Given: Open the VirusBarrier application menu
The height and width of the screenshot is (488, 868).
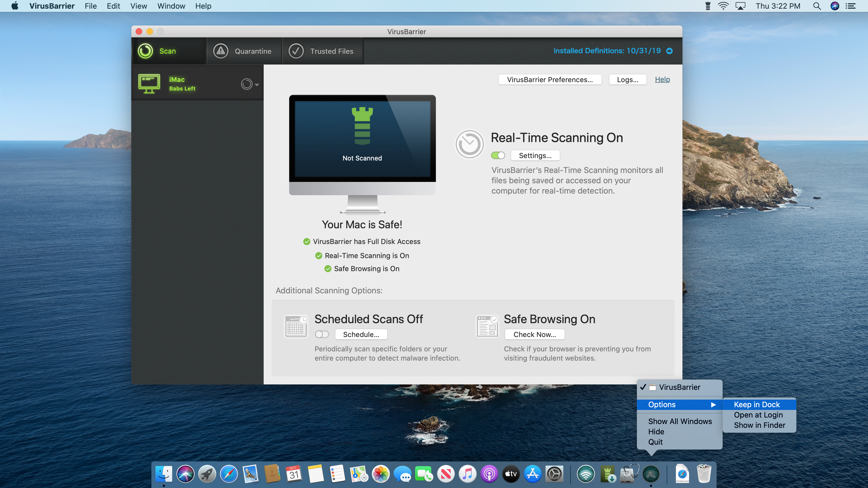Looking at the screenshot, I should pyautogui.click(x=52, y=6).
